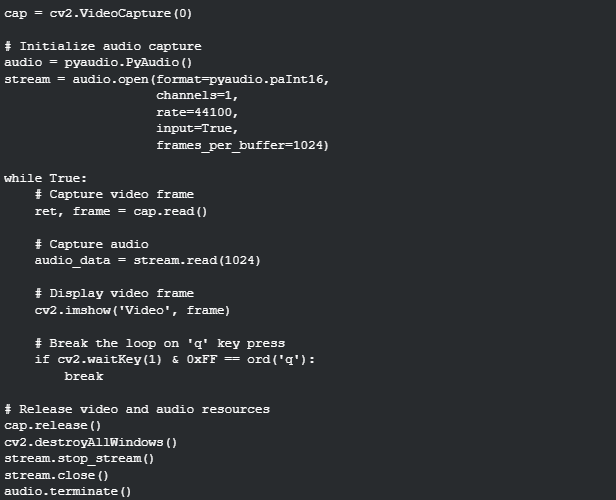
Task: Click the break statement
Action: coord(84,376)
